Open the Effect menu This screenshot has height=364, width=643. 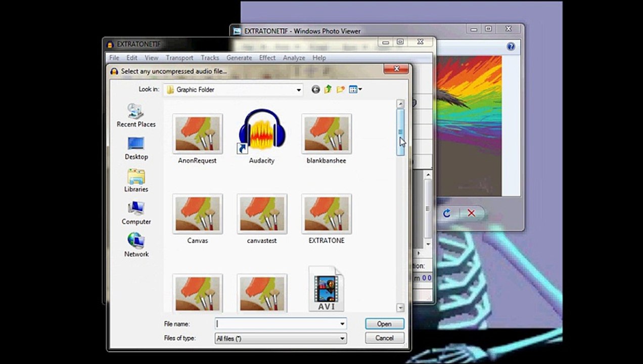click(x=267, y=58)
